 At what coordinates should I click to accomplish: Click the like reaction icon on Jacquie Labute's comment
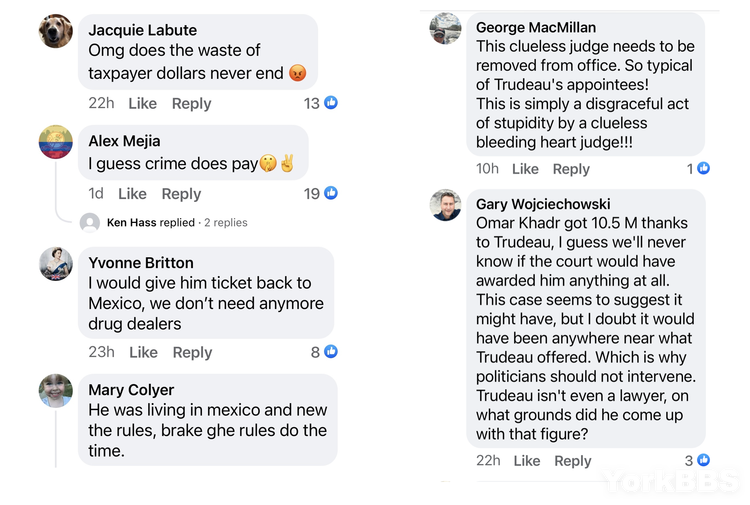pyautogui.click(x=331, y=102)
